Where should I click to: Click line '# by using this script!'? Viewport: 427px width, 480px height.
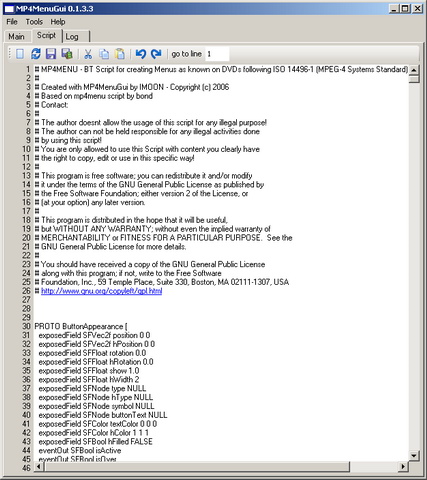point(68,140)
